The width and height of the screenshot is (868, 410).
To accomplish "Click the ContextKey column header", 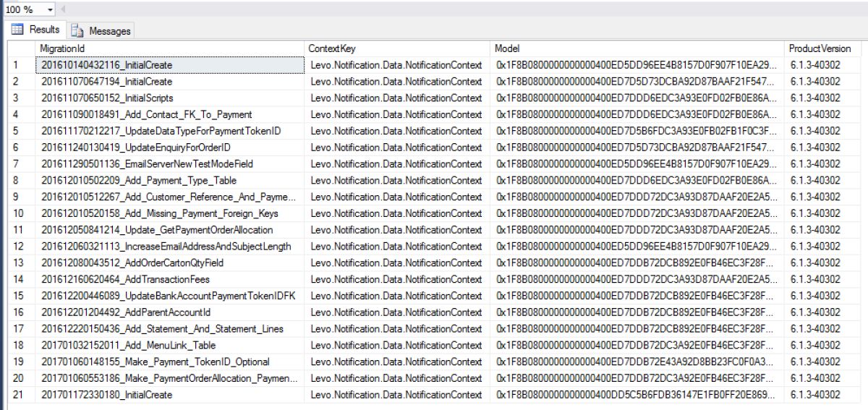I will point(398,48).
